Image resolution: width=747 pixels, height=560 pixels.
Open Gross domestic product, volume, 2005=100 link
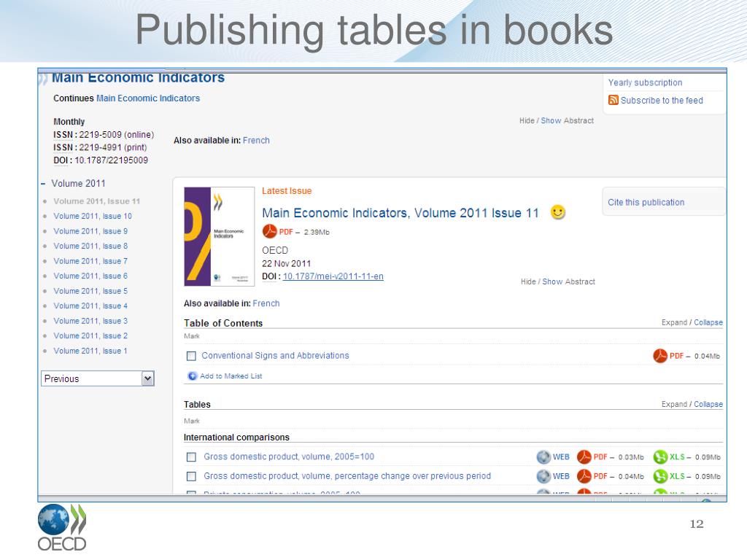coord(289,456)
